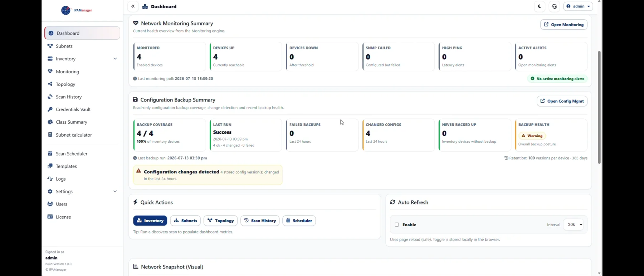This screenshot has height=276, width=644.
Task: Click the Monitored devices card
Action: tap(169, 56)
